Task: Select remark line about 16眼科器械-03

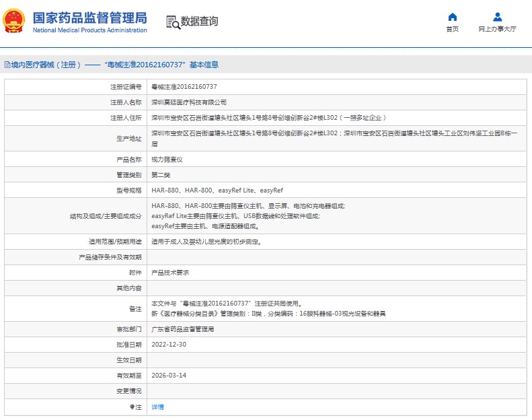Action: point(268,314)
